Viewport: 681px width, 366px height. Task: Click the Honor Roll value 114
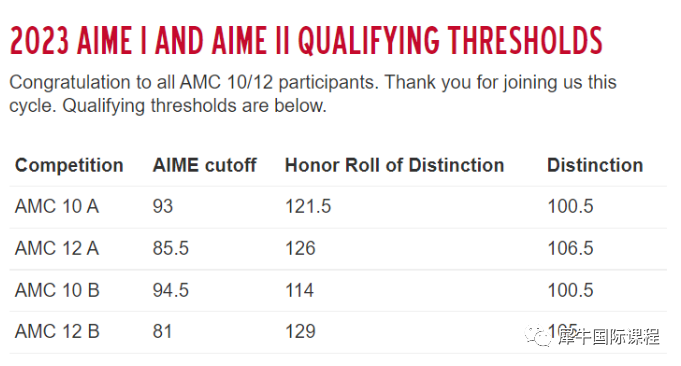point(299,290)
